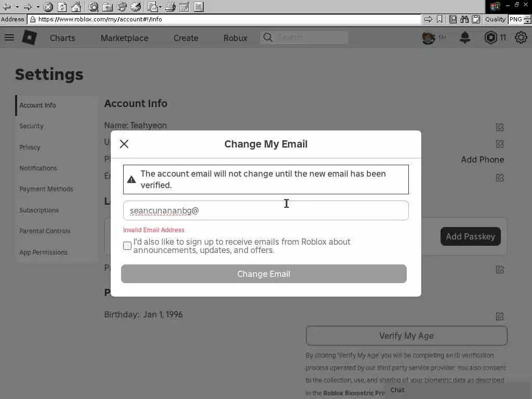
Task: Click the History clock toolbar icon
Action: tap(136, 7)
